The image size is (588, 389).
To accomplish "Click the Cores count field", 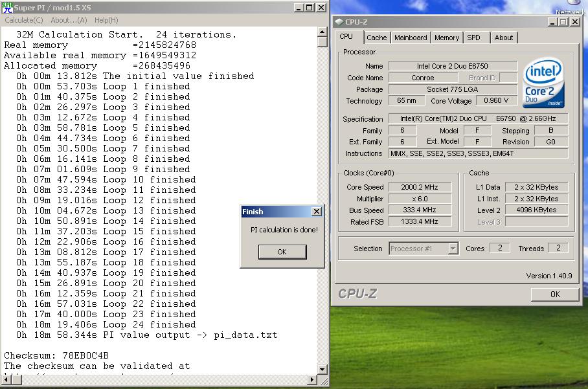I will tap(500, 248).
